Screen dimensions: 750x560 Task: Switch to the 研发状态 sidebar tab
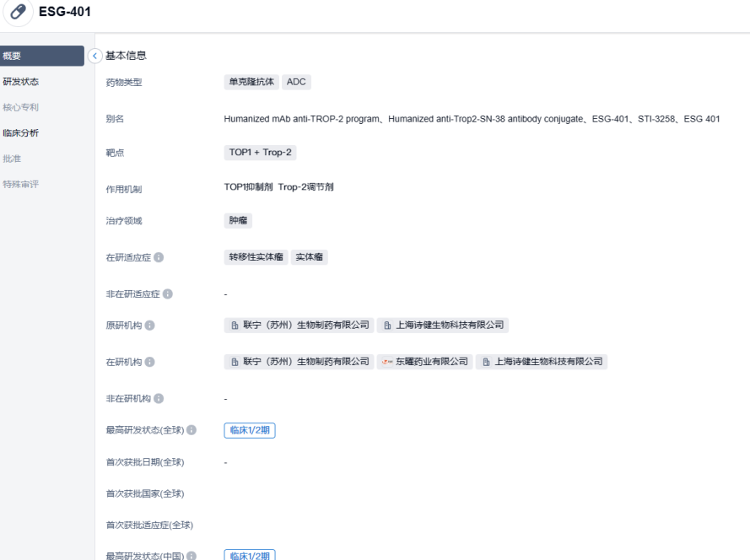point(20,82)
